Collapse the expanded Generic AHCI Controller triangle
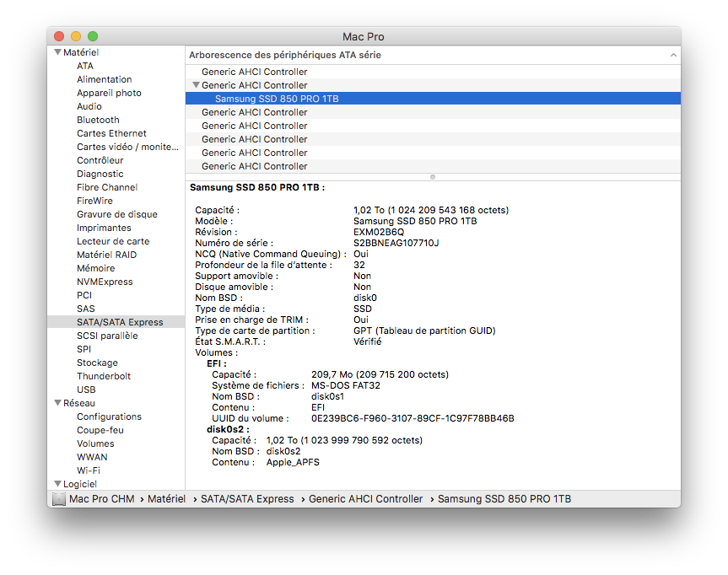This screenshot has width=728, height=575. (x=196, y=85)
